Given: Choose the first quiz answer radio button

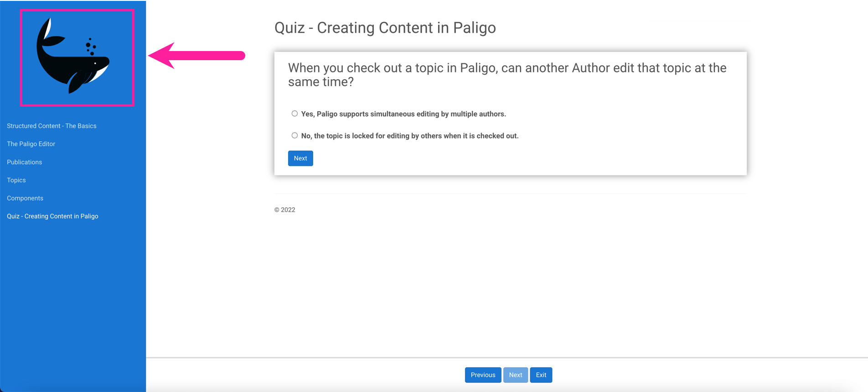Looking at the screenshot, I should [x=294, y=113].
